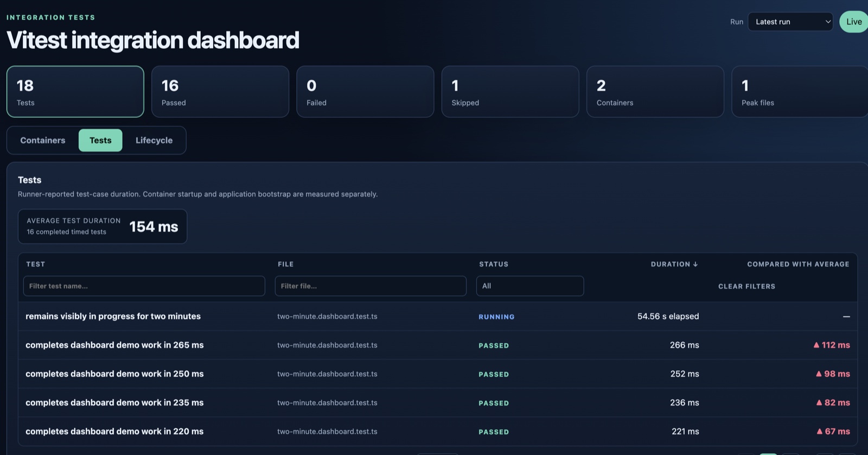Select the Tests tab
The width and height of the screenshot is (868, 455).
[100, 140]
